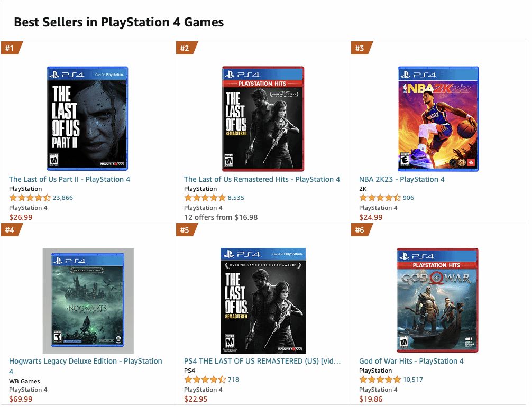
Task: Open The Last of Us Part II title link
Action: [x=69, y=179]
